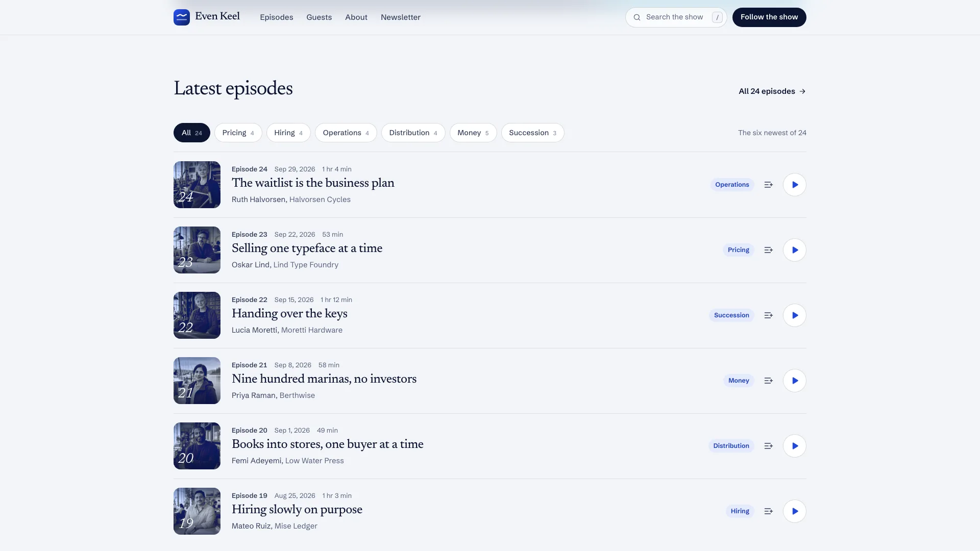Select the All episodes filter
This screenshot has width=980, height=551.
192,133
